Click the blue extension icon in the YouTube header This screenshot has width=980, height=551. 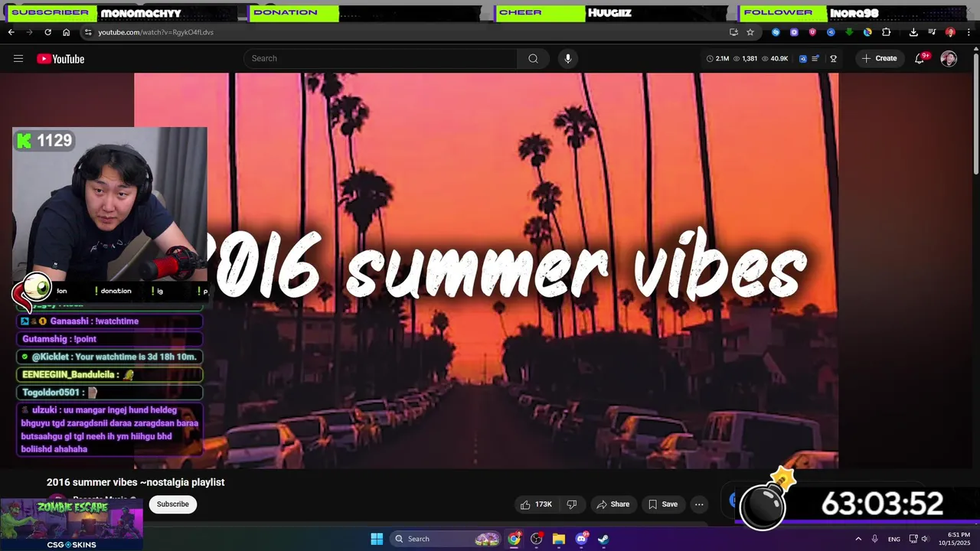802,59
